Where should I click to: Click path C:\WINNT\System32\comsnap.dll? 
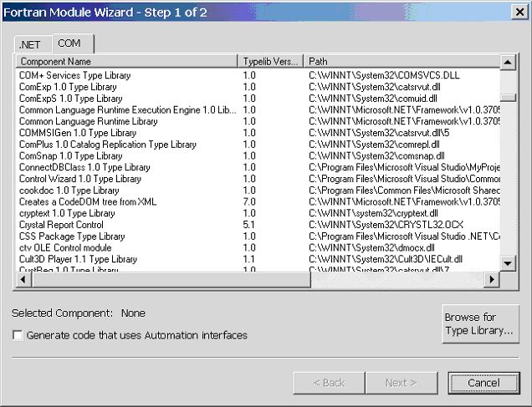[x=376, y=156]
